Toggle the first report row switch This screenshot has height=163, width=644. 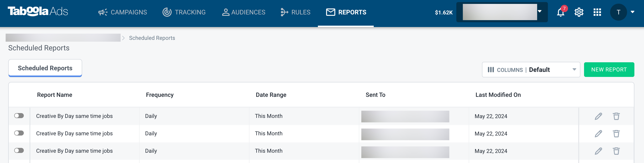click(19, 116)
